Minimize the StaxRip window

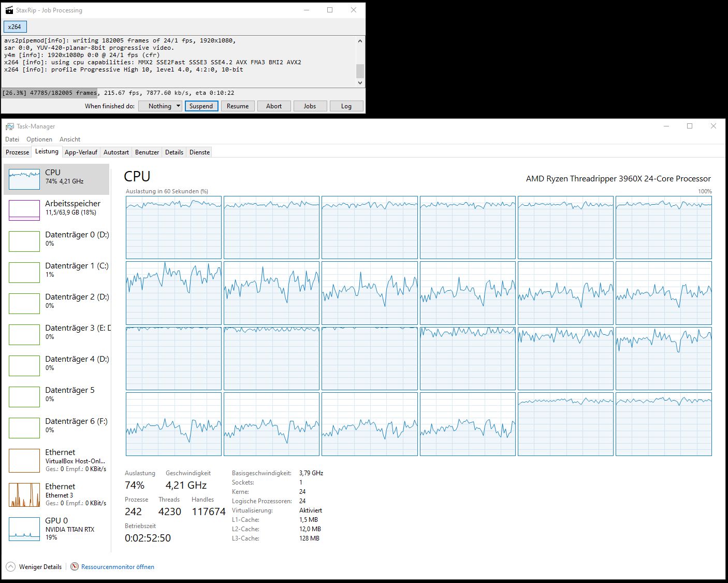click(307, 10)
